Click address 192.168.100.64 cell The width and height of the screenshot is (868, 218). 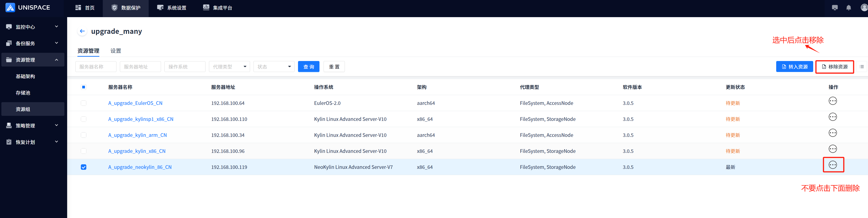tap(228, 103)
